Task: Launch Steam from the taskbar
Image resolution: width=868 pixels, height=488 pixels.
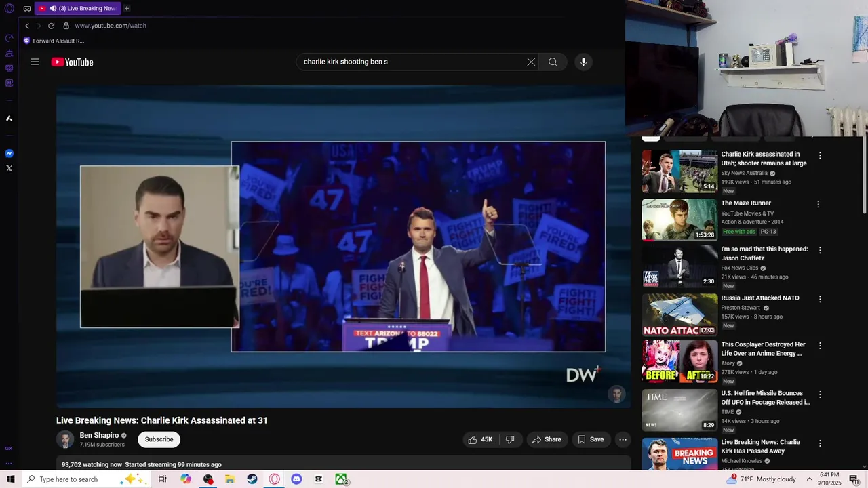Action: tap(252, 479)
